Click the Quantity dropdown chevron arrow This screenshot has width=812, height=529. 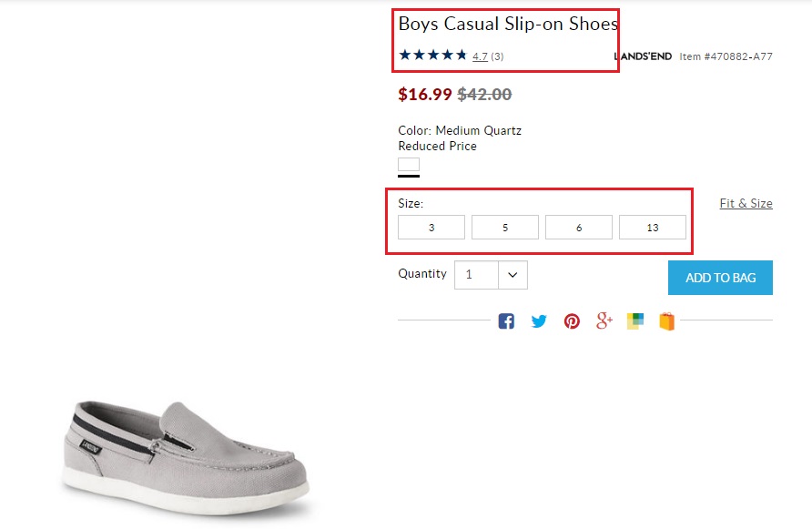coord(513,274)
